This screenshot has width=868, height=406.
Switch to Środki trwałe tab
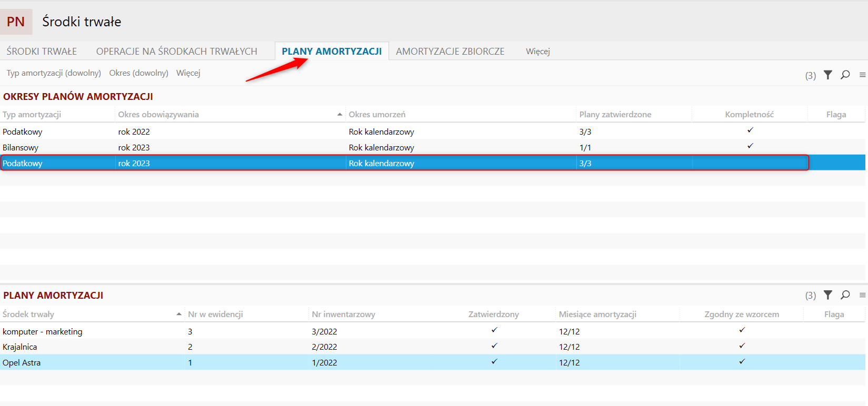coord(42,51)
